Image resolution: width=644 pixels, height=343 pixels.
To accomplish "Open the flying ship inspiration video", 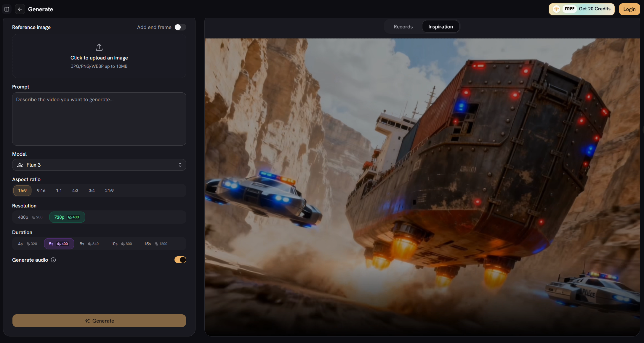I will (422, 187).
